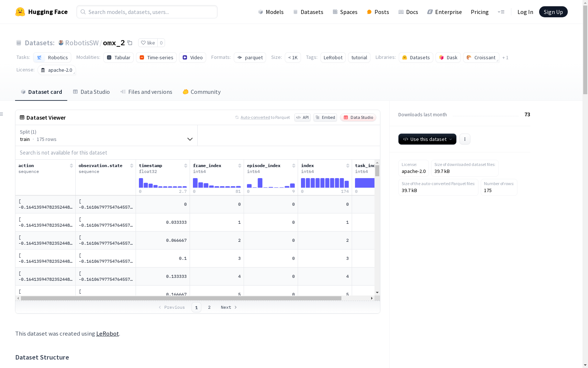This screenshot has height=368, width=588.
Task: Select the Dask library tag
Action: 448,57
